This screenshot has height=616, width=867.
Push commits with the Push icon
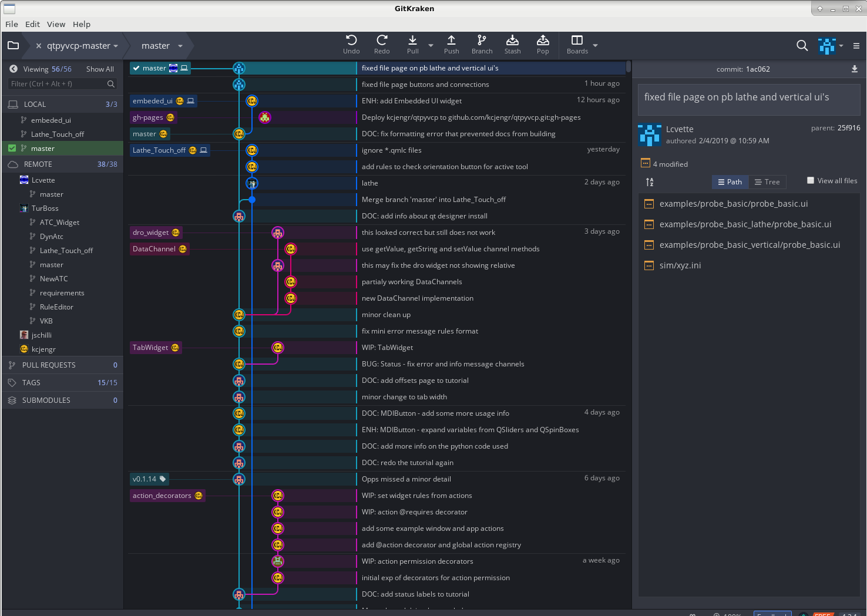(451, 40)
